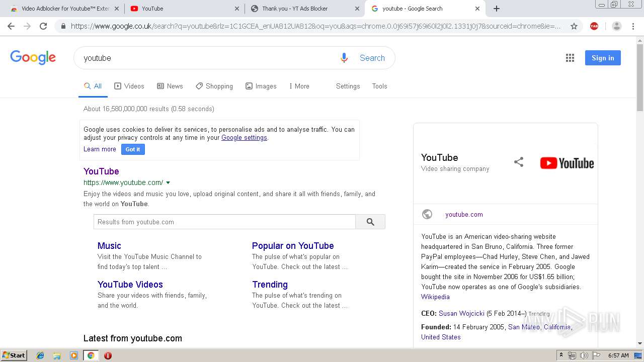Open the YouTube main result title
This screenshot has height=362, width=644.
click(x=101, y=171)
